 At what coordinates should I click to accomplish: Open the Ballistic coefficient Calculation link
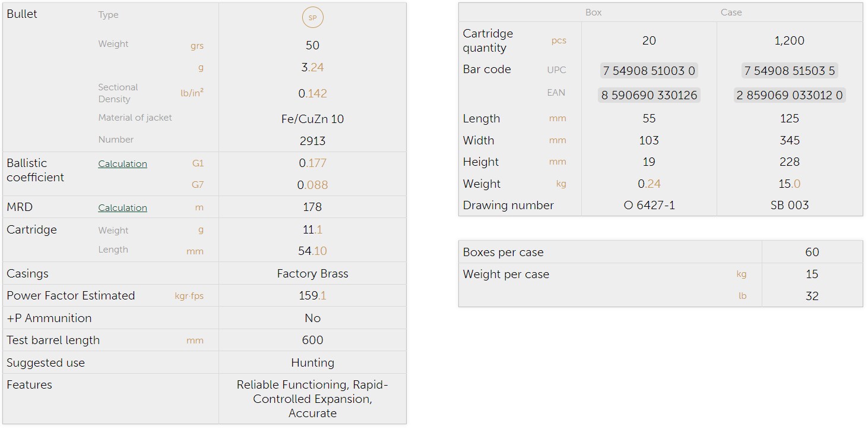tap(122, 164)
